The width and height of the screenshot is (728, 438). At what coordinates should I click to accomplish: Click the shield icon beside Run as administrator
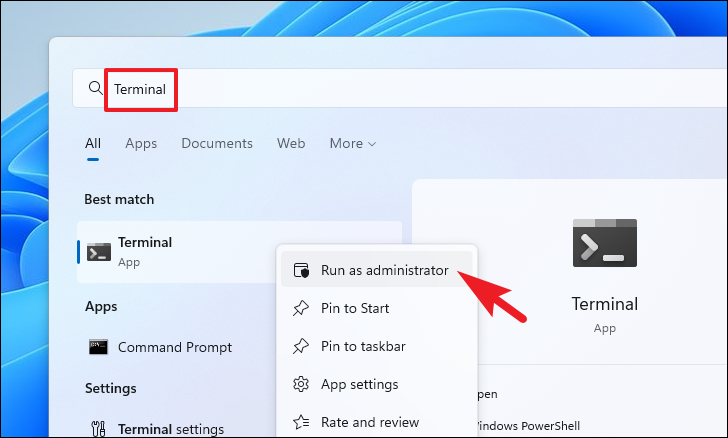point(301,270)
